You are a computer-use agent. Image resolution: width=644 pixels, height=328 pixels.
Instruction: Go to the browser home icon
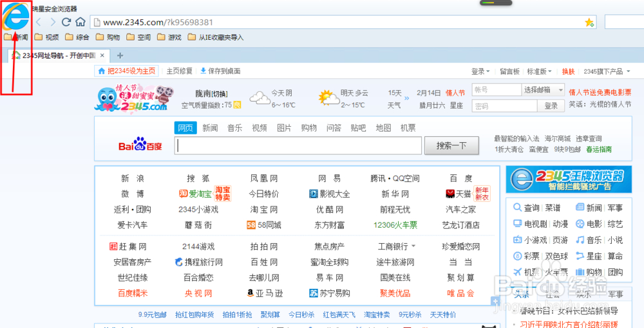tap(80, 22)
